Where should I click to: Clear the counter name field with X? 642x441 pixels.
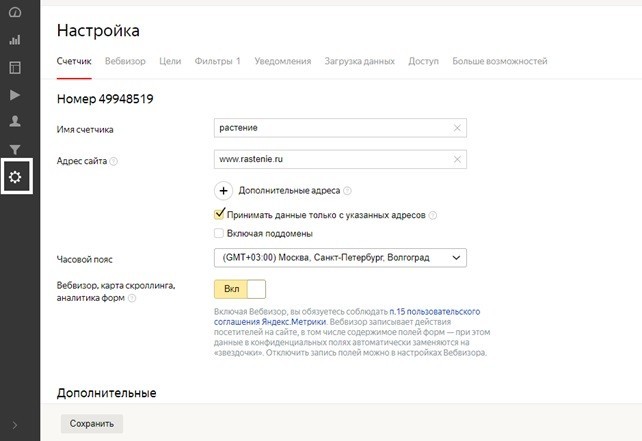coord(457,128)
